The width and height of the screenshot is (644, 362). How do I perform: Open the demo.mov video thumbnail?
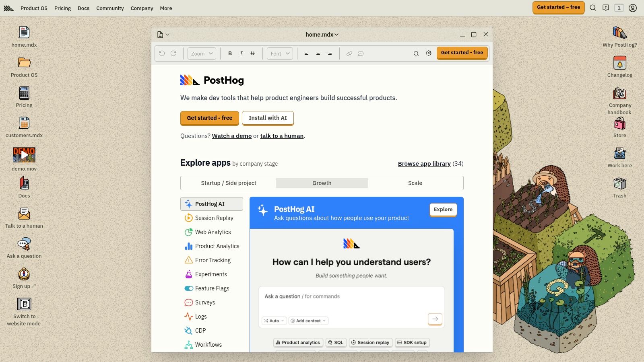tap(24, 155)
